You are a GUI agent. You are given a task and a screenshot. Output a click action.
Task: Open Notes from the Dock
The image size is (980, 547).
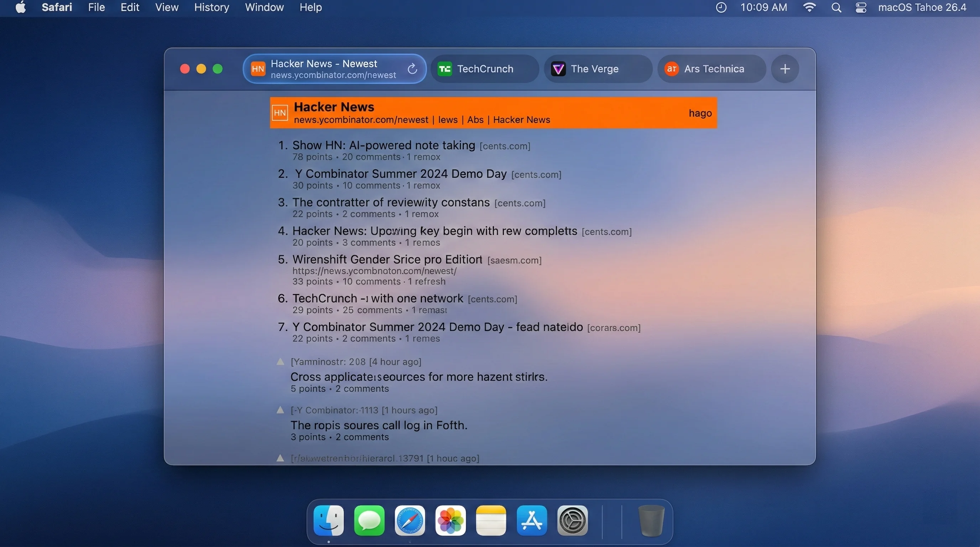pos(491,520)
